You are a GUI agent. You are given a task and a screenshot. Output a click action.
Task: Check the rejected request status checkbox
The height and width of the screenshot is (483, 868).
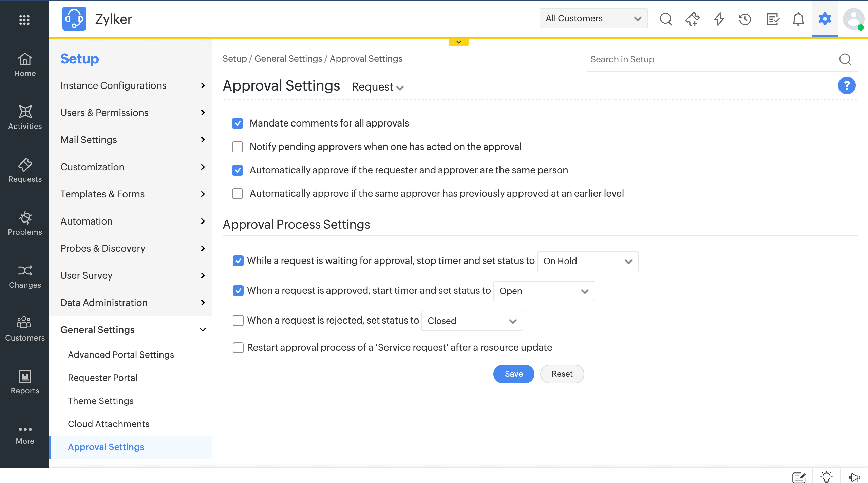pos(238,320)
